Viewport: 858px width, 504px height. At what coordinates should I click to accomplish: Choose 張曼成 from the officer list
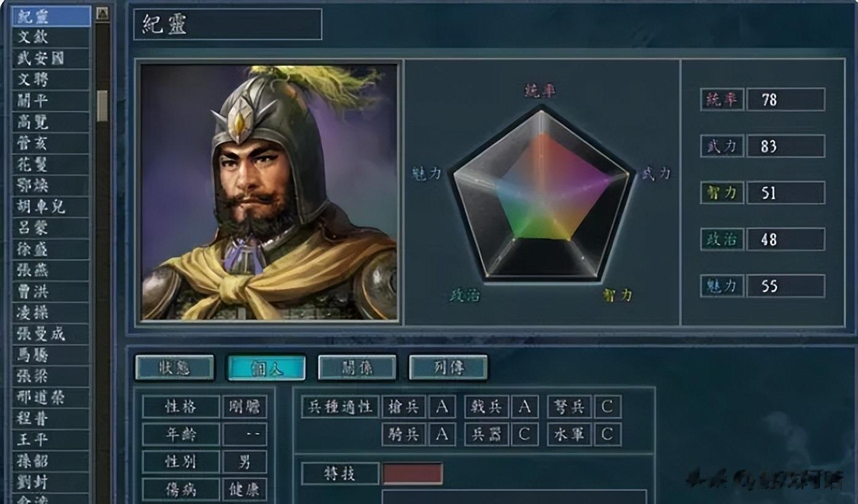pos(51,334)
